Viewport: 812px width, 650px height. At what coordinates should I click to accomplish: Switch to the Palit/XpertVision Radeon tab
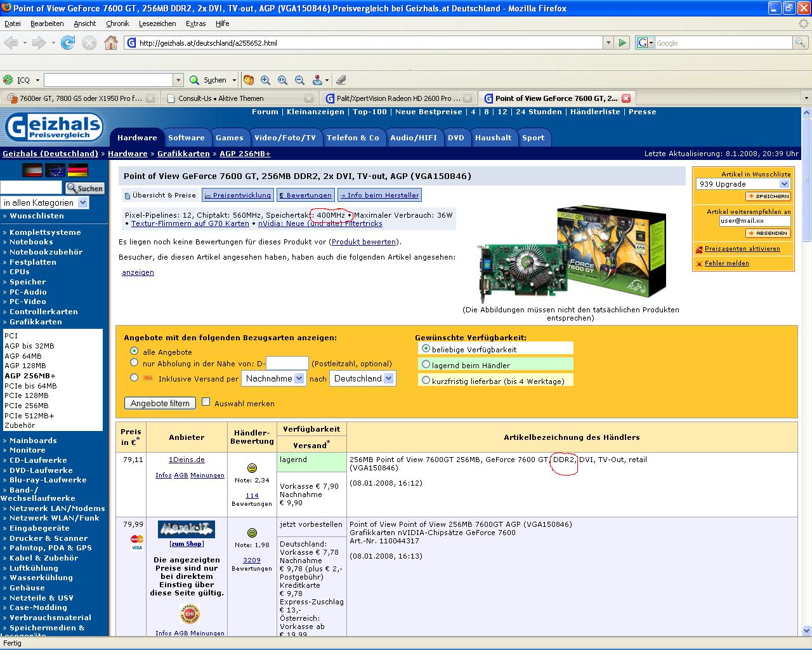coord(398,98)
